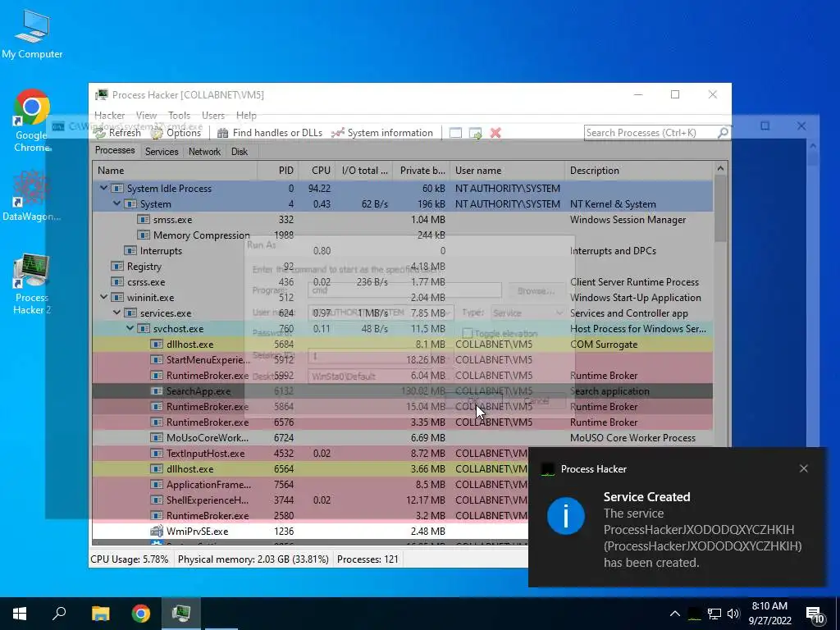Select the ShellExperienceH... row
Viewport: 840px width, 630px height.
402,500
